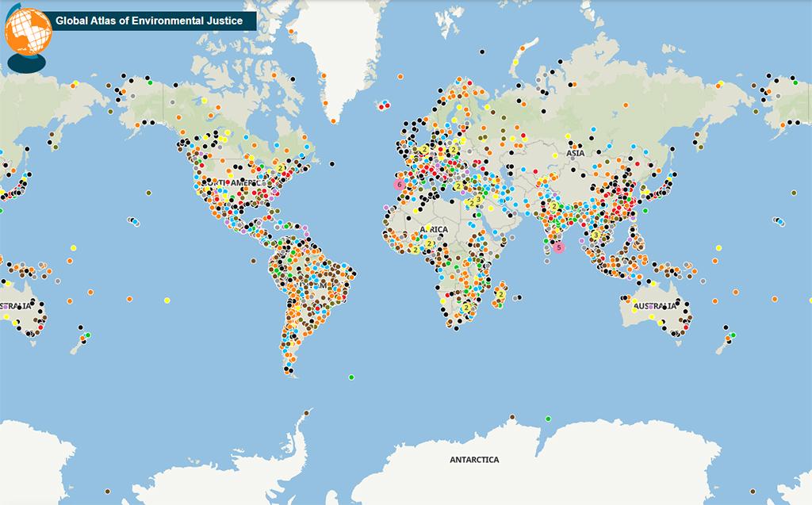
Task: Click the AFRICA continent label
Action: pos(434,230)
